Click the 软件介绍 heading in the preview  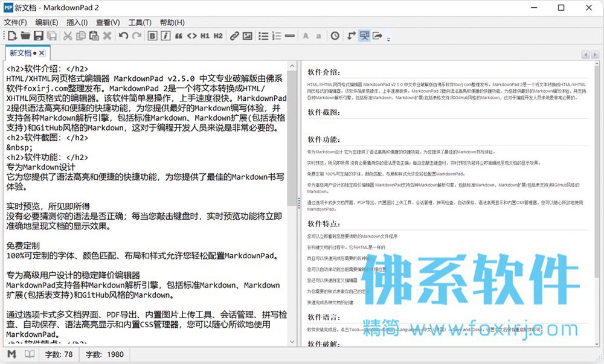(324, 72)
